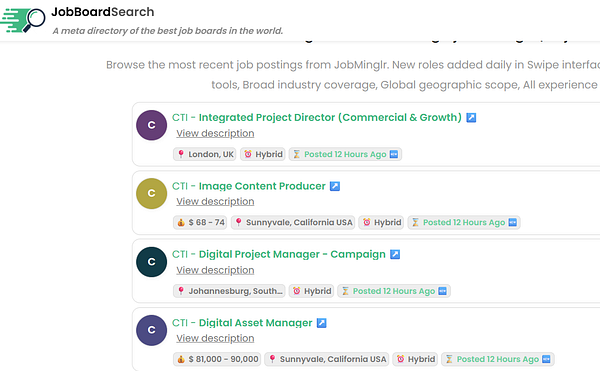
Task: Click NEW badge icon on Digital Project Manager posted tag
Action: [x=442, y=291]
